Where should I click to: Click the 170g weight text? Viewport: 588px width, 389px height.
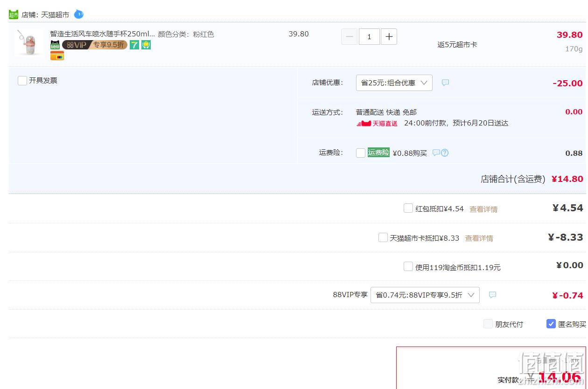574,49
